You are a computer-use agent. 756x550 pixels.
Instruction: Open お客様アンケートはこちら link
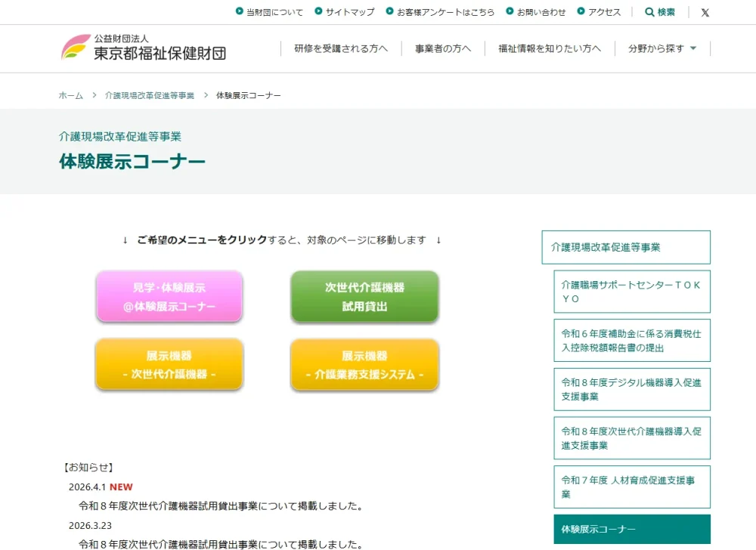coord(446,12)
